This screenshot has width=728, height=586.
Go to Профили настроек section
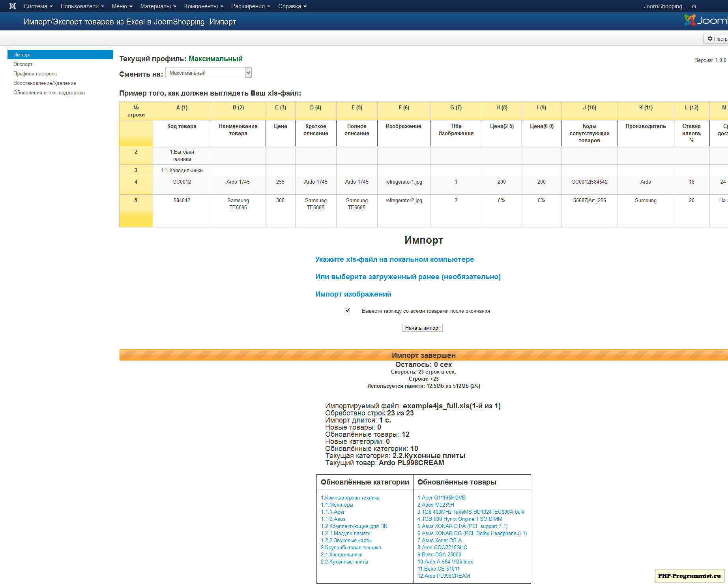click(x=35, y=74)
